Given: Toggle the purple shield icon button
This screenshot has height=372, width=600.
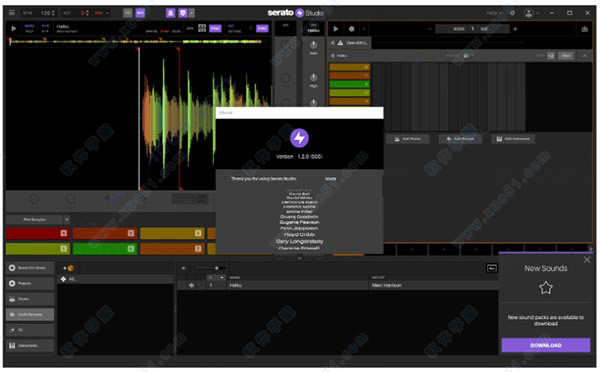Looking at the screenshot, I should coord(183,13).
